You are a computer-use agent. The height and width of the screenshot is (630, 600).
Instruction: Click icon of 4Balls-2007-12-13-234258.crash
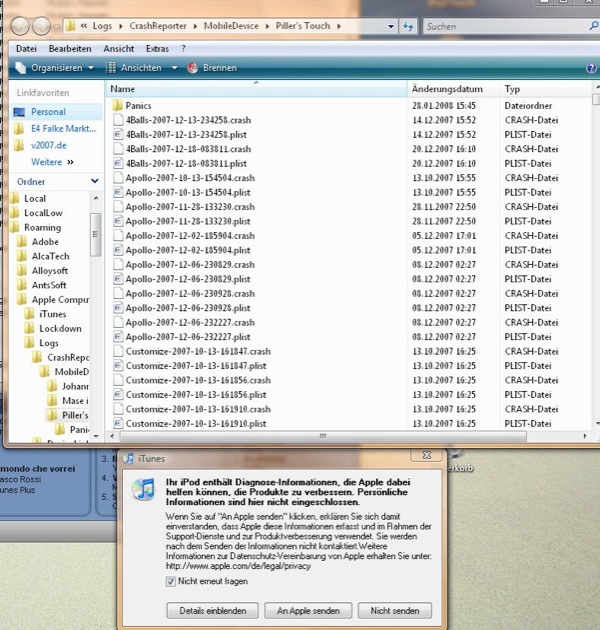118,120
